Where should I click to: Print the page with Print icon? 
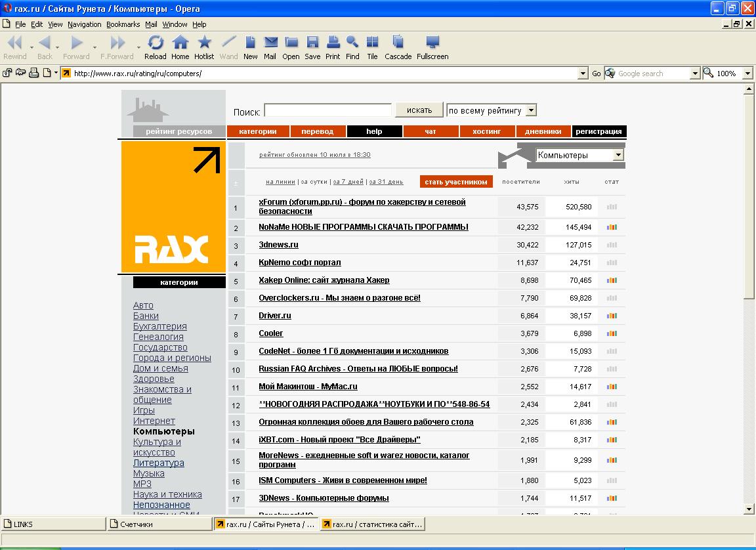[x=333, y=43]
